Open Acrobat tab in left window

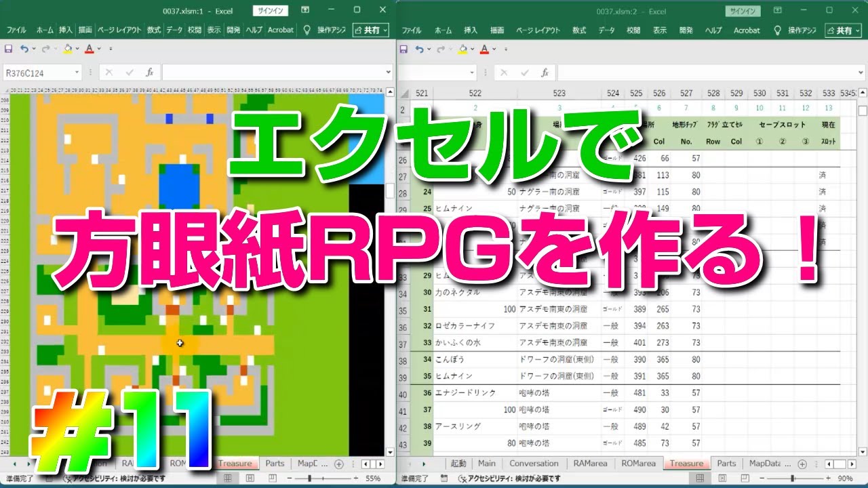(x=281, y=30)
